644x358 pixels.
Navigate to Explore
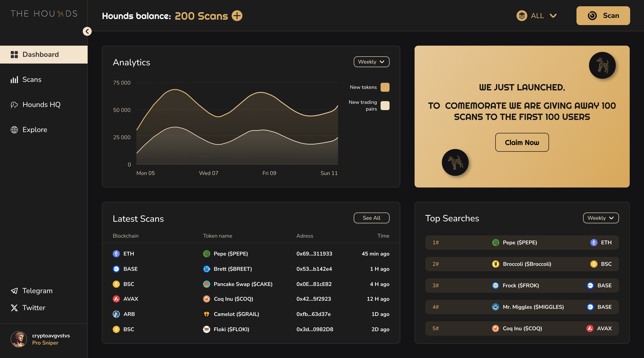coord(29,130)
